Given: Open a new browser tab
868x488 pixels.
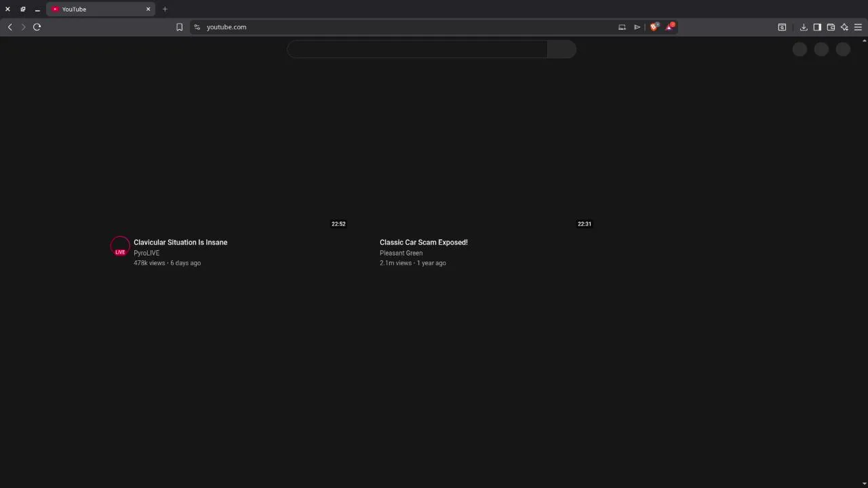Looking at the screenshot, I should tap(165, 9).
